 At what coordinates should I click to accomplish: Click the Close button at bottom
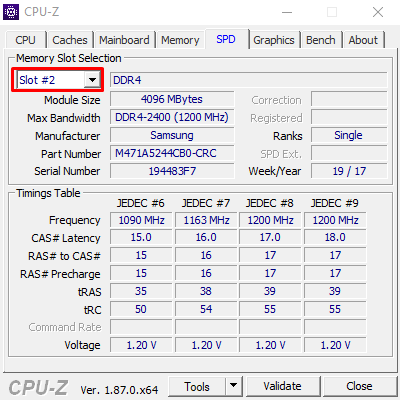[359, 386]
